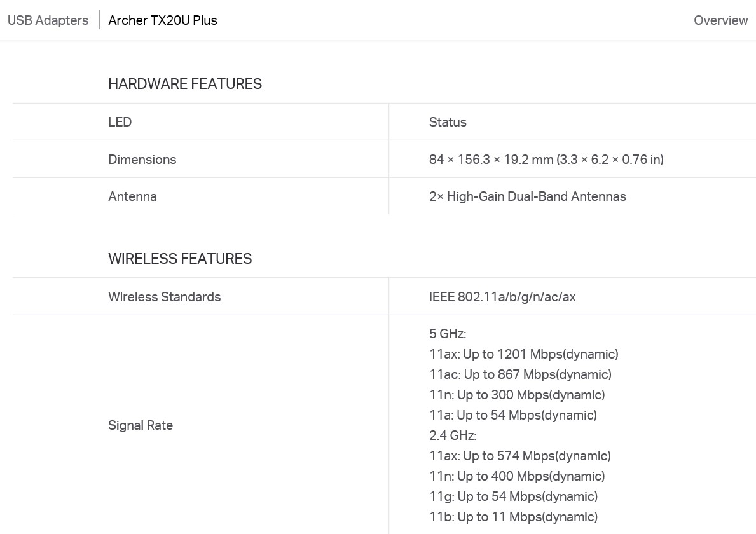Switch to the Overview tab

pyautogui.click(x=720, y=20)
